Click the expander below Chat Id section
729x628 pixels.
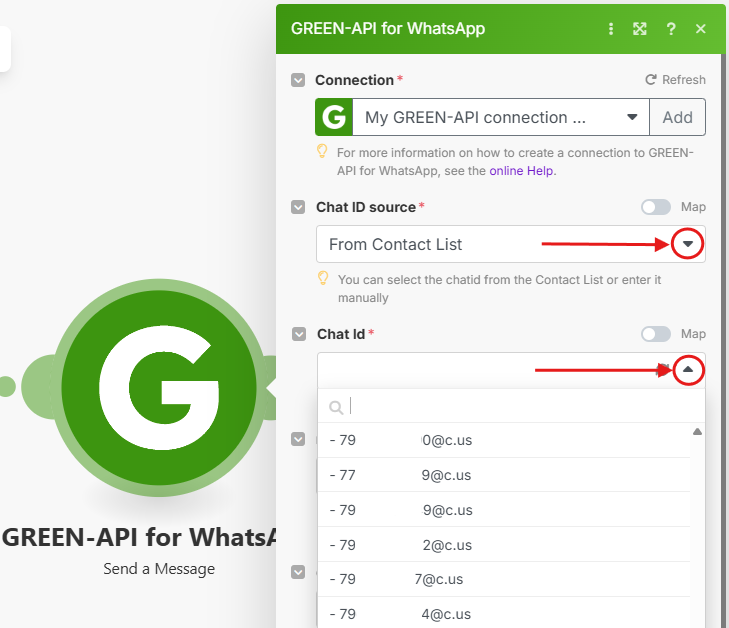coord(298,439)
